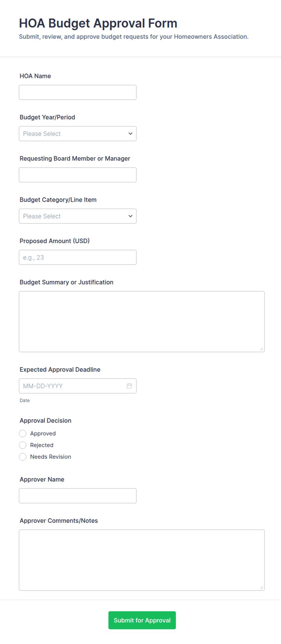Open the Budget Category/Line Item dropdown

coord(78,216)
